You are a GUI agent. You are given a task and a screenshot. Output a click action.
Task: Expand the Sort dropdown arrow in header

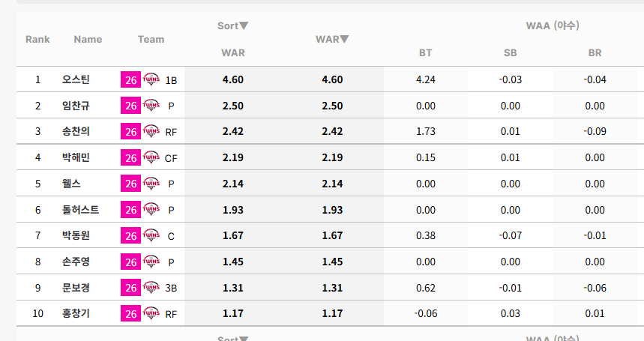pos(244,25)
